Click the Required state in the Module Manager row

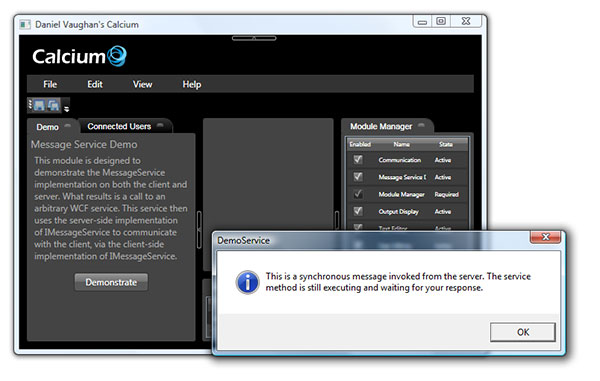[x=447, y=194]
